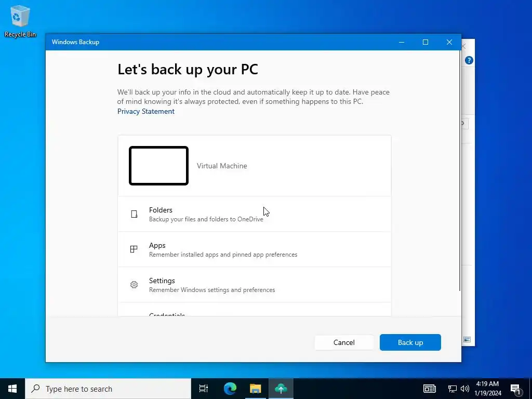Image resolution: width=532 pixels, height=399 pixels.
Task: Click the Folders icon in backup list
Action: pyautogui.click(x=134, y=214)
